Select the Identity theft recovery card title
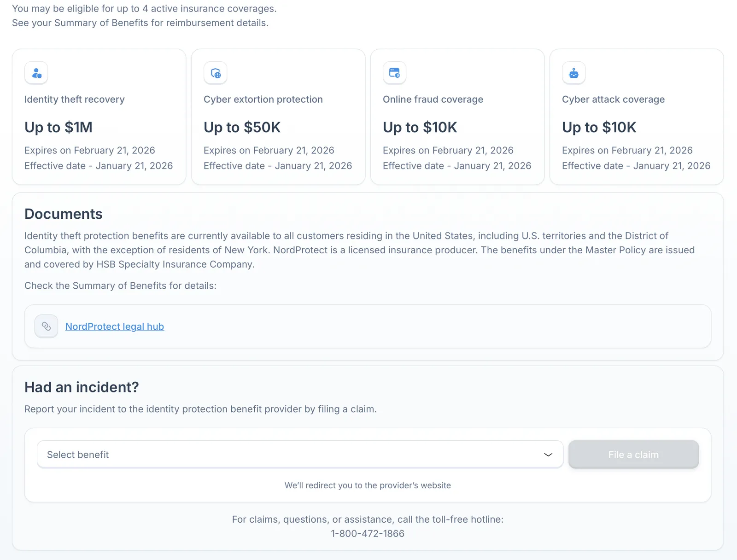Viewport: 737px width, 560px height. click(x=75, y=99)
